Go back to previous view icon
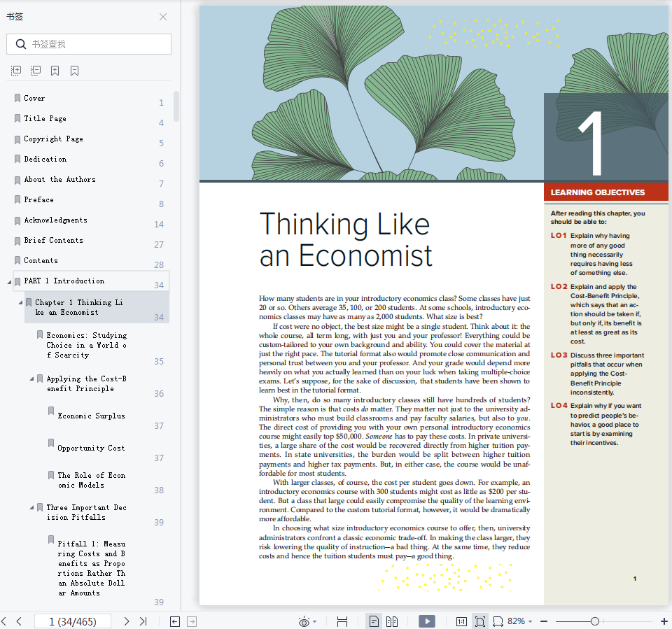 tap(175, 621)
